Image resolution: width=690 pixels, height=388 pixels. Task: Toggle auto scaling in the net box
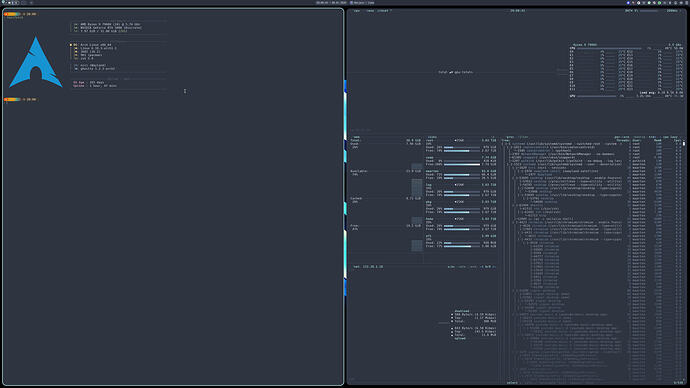tap(462, 267)
